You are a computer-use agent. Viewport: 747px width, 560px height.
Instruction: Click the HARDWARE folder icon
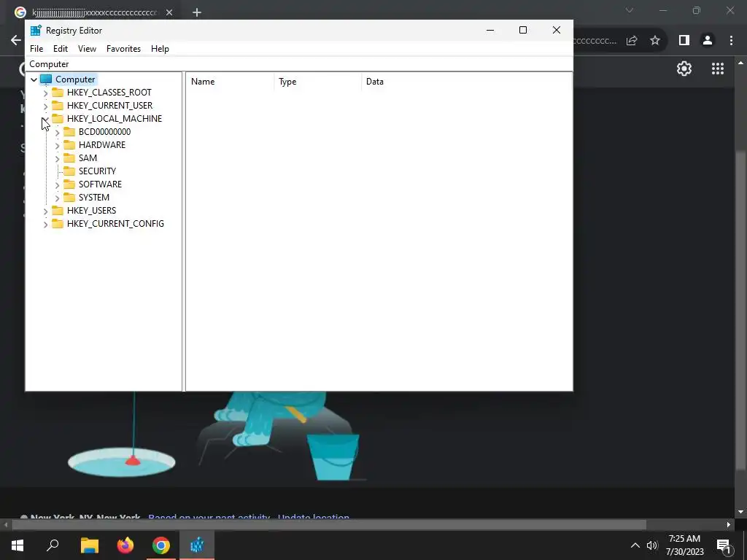pos(69,145)
